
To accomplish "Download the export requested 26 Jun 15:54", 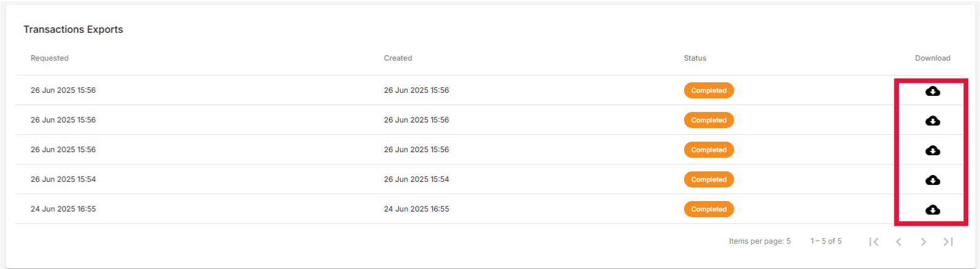I will pos(932,180).
